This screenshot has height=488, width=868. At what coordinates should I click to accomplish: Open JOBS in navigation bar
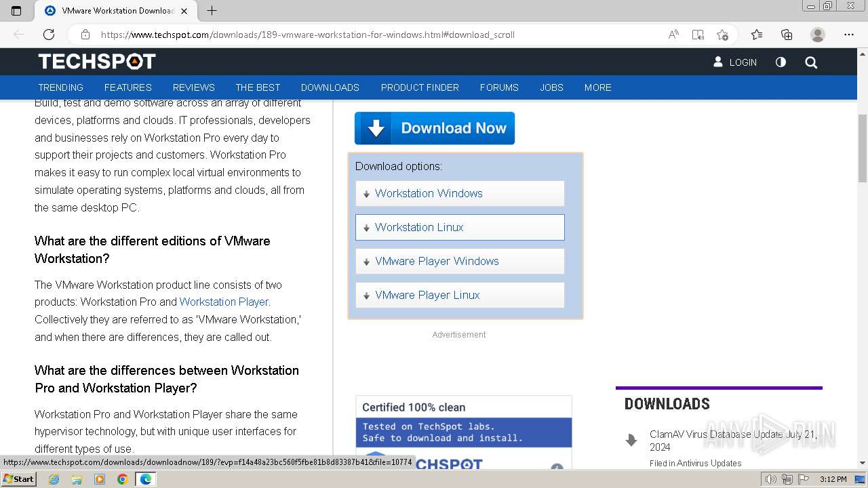click(551, 87)
